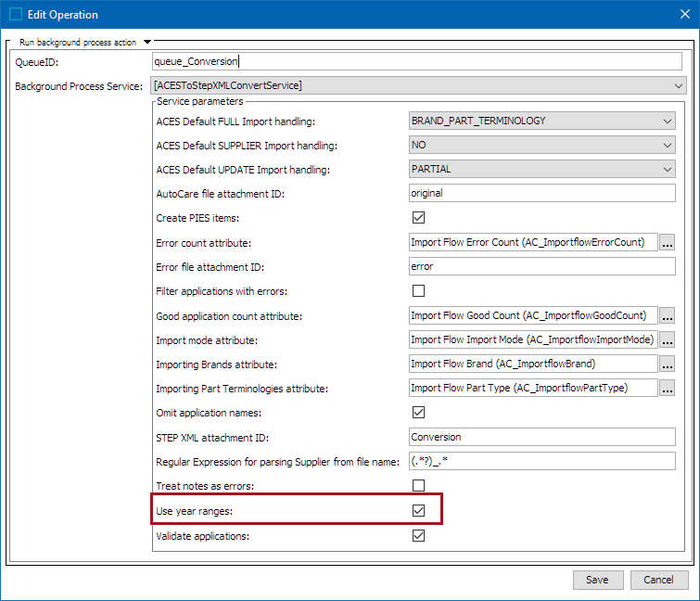Viewport: 700px width, 601px height.
Task: Expand Background Process Service dropdown
Action: tap(418, 85)
